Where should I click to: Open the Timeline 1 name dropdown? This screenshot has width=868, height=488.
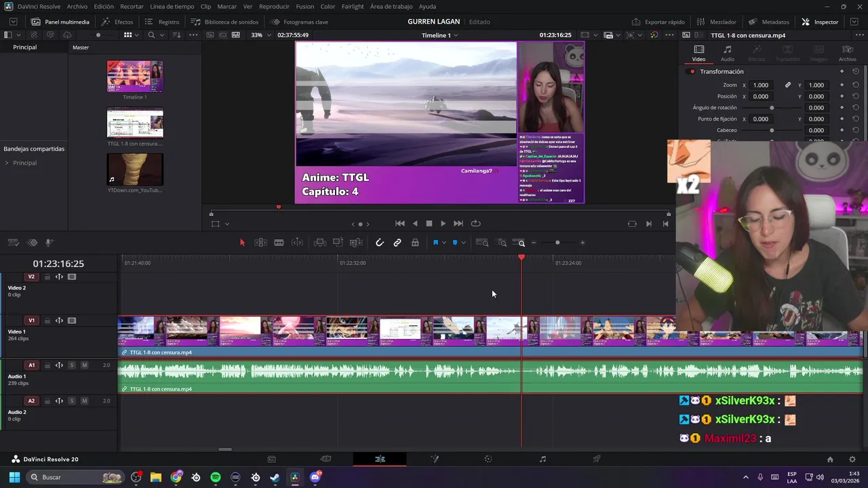(439, 35)
